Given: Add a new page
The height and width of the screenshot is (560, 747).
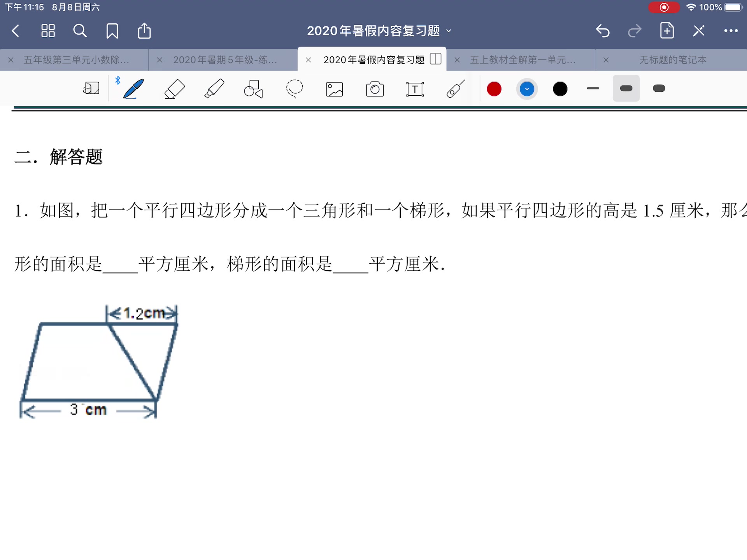Looking at the screenshot, I should pos(667,30).
